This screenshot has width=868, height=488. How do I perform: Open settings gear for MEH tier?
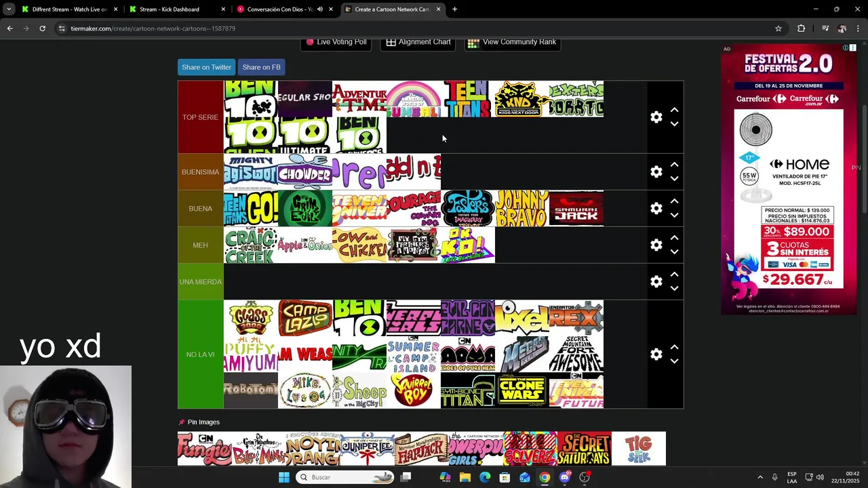click(x=656, y=245)
